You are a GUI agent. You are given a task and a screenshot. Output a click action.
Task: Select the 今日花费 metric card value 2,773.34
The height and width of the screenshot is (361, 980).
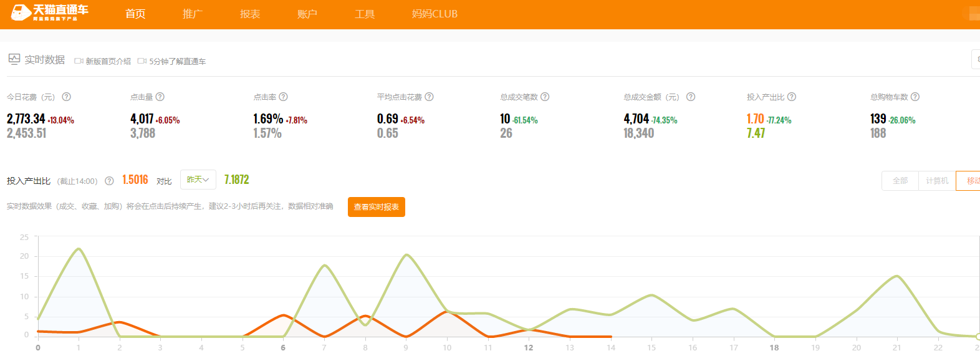[x=26, y=119]
